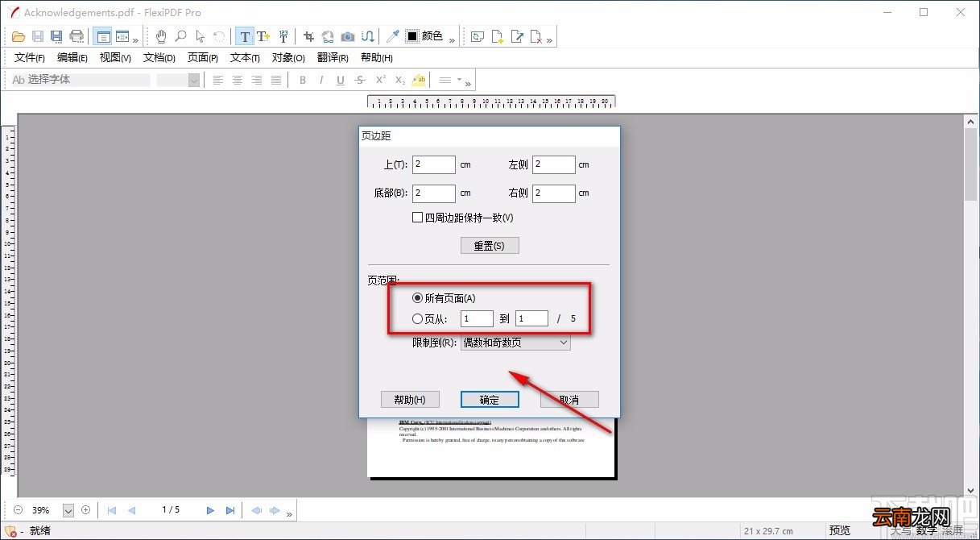Viewport: 980px width, 540px height.
Task: Expand the formatting toolbar overflow chevron
Action: [x=469, y=83]
